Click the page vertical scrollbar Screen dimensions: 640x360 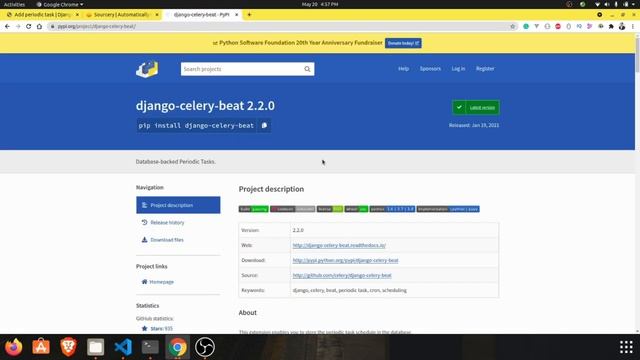point(637,55)
